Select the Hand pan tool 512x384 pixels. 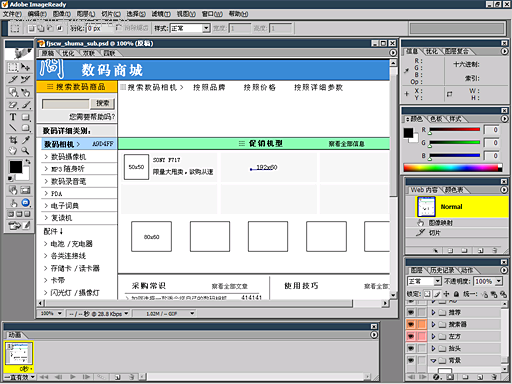(13, 151)
